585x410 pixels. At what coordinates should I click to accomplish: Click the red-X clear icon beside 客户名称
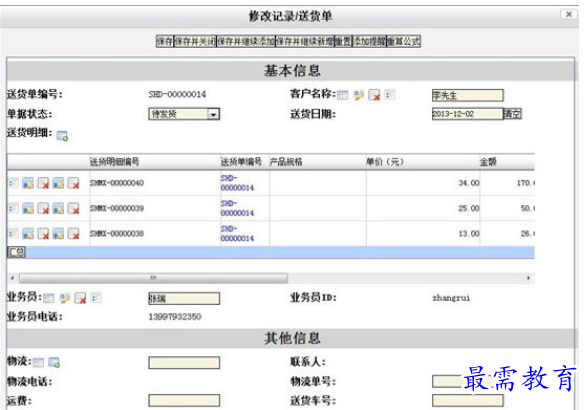[x=374, y=95]
